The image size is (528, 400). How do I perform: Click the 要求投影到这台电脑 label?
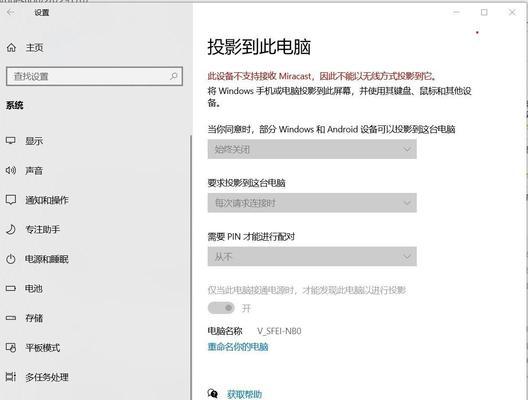click(x=246, y=183)
